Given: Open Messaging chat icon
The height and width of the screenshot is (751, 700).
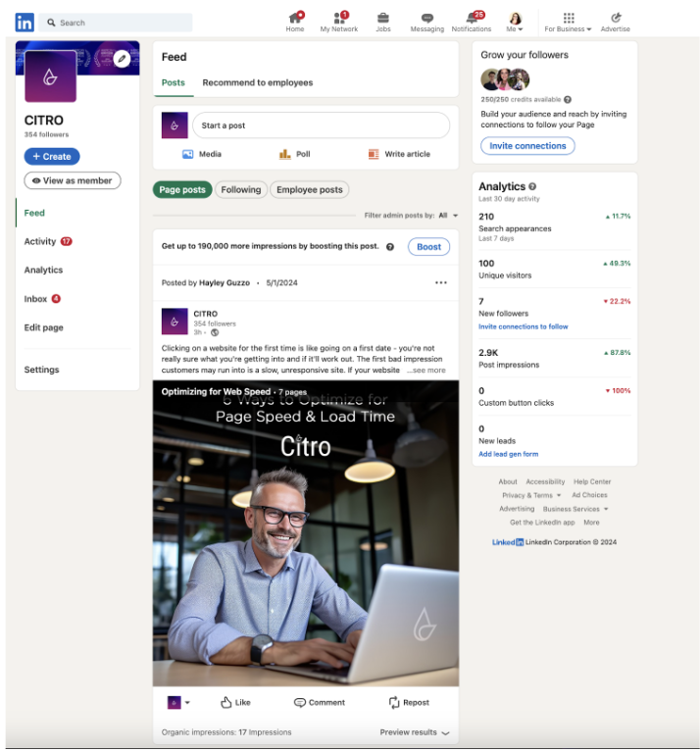Looking at the screenshot, I should 427,19.
